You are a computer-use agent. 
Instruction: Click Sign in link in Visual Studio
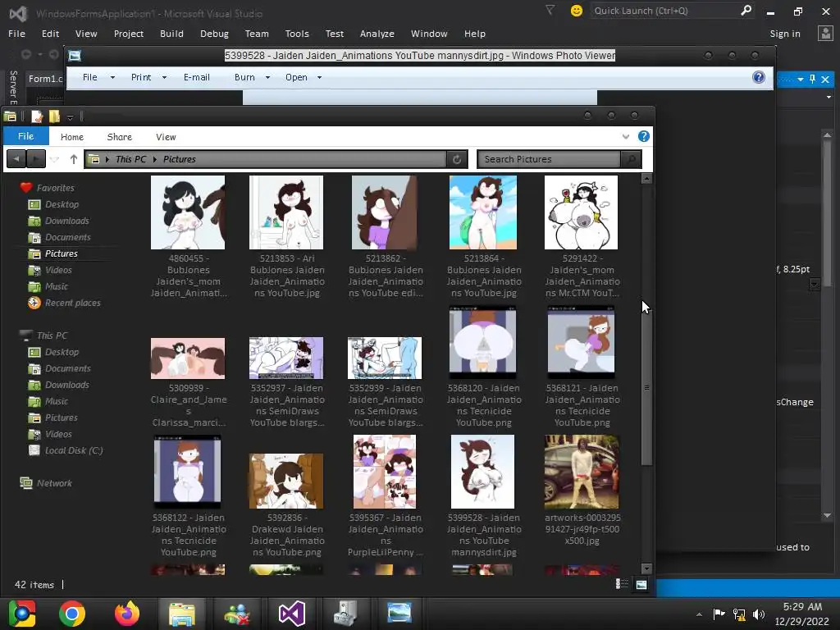(x=785, y=34)
